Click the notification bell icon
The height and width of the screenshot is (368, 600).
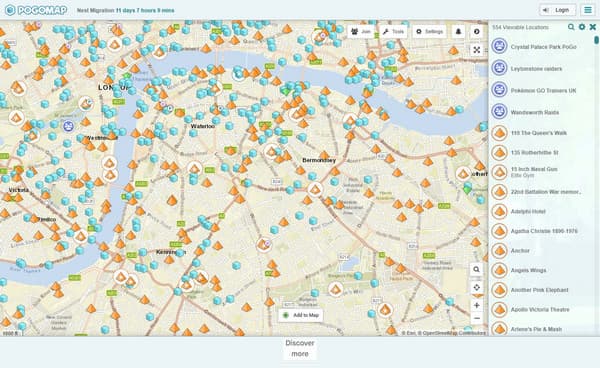[x=458, y=31]
